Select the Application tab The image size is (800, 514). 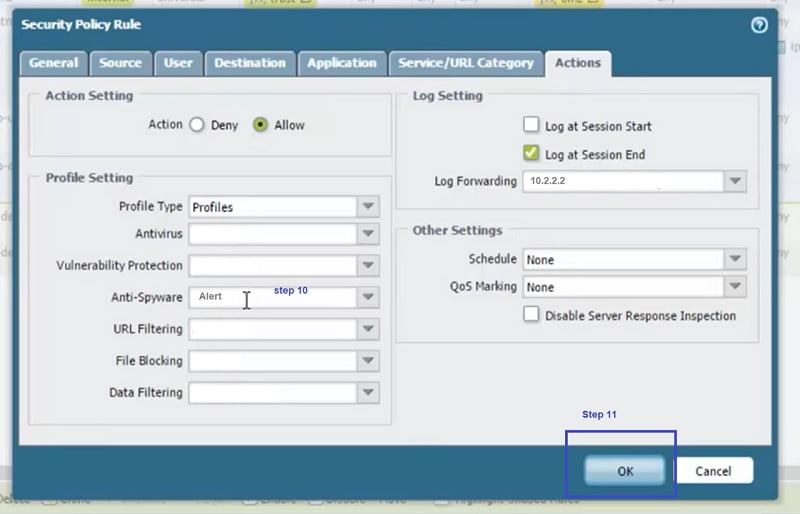click(342, 63)
